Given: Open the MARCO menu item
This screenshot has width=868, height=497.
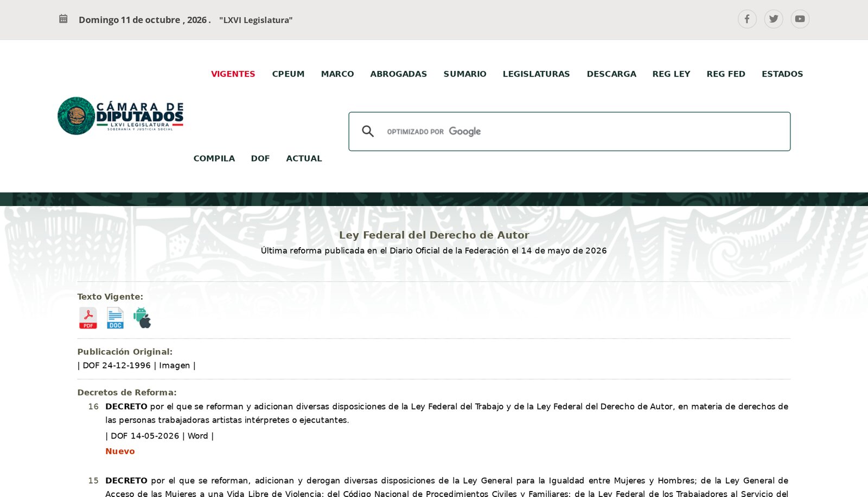Looking at the screenshot, I should pyautogui.click(x=337, y=74).
